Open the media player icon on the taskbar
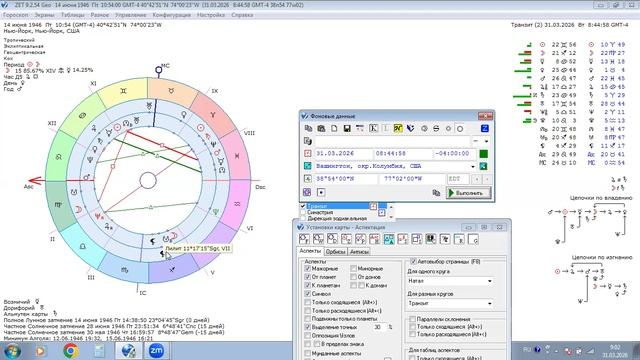The width and height of the screenshot is (640, 360). point(40,351)
